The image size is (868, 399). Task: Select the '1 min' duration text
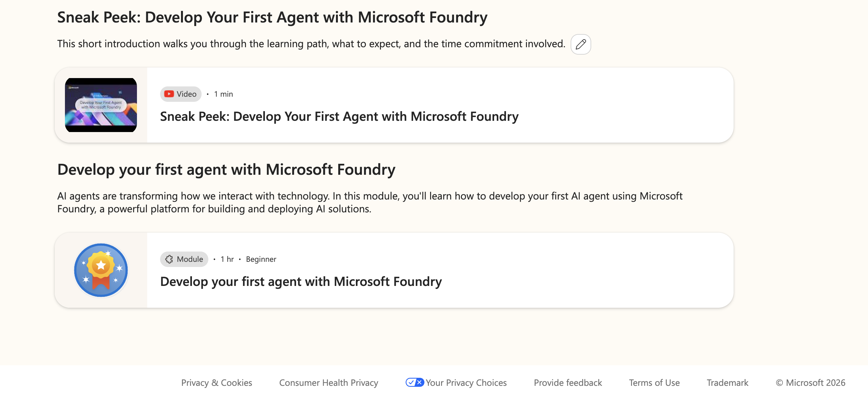pyautogui.click(x=223, y=94)
